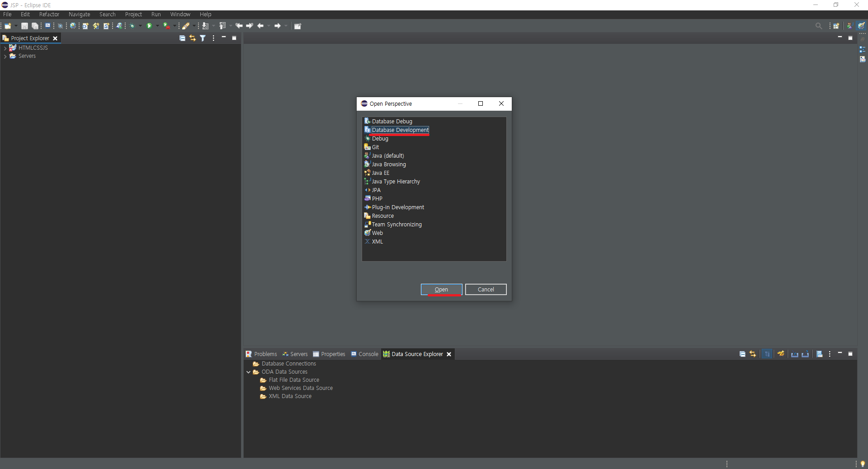
Task: Click the Open Scrapbook icon in Data Source Explorer
Action: pos(819,354)
